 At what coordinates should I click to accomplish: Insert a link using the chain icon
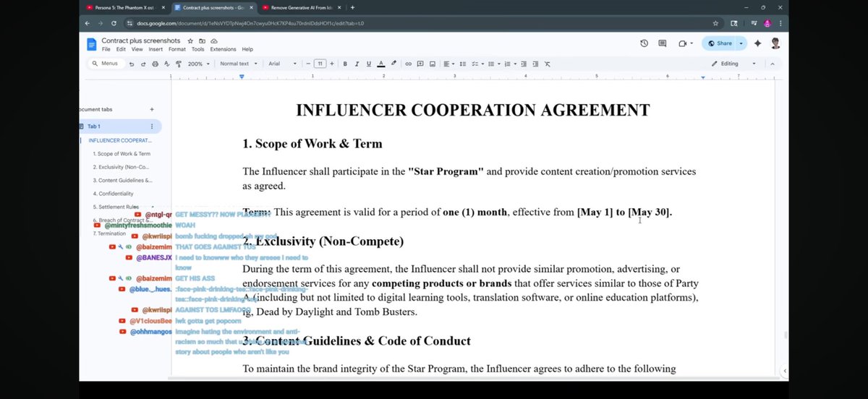(x=408, y=64)
